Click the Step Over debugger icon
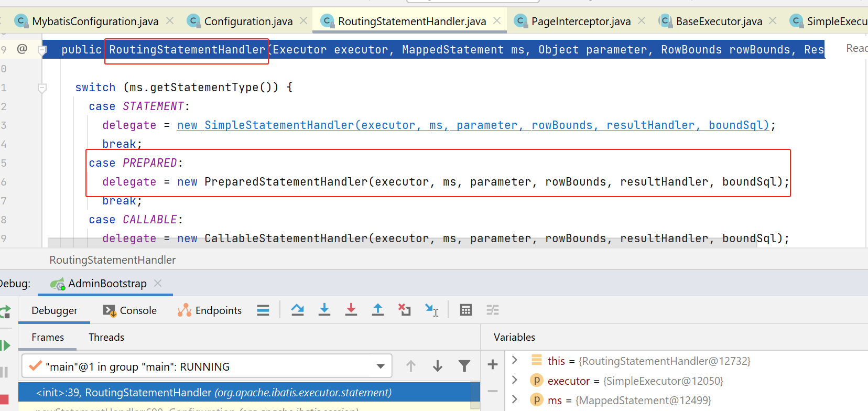This screenshot has height=411, width=868. point(297,310)
